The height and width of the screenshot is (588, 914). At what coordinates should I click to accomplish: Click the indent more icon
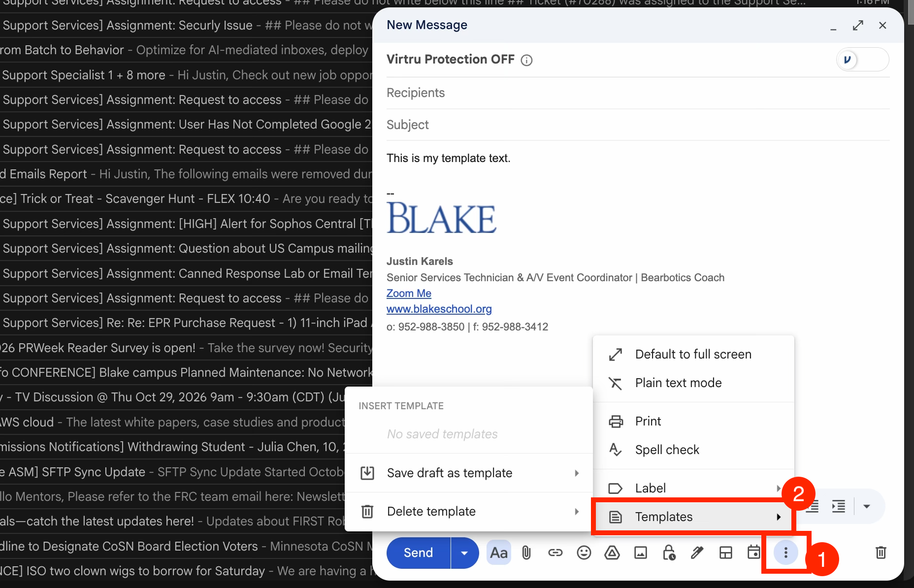click(838, 506)
